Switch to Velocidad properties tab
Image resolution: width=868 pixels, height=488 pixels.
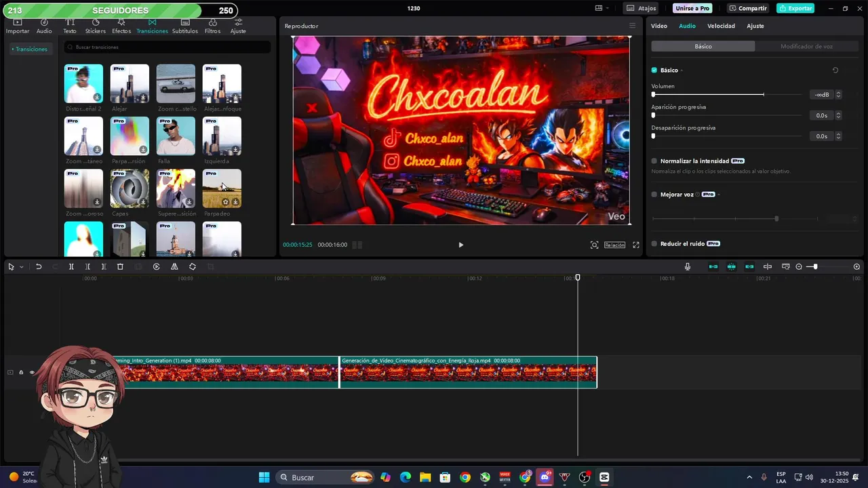coord(721,26)
